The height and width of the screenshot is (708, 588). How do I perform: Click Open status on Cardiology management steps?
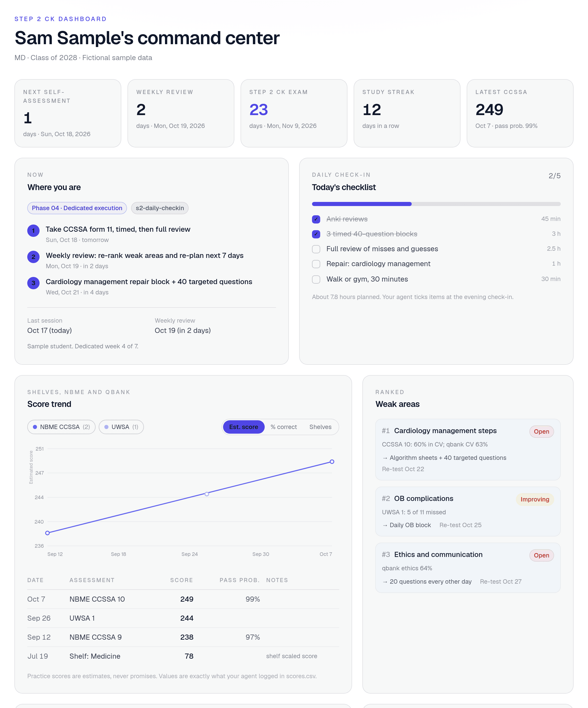click(541, 432)
